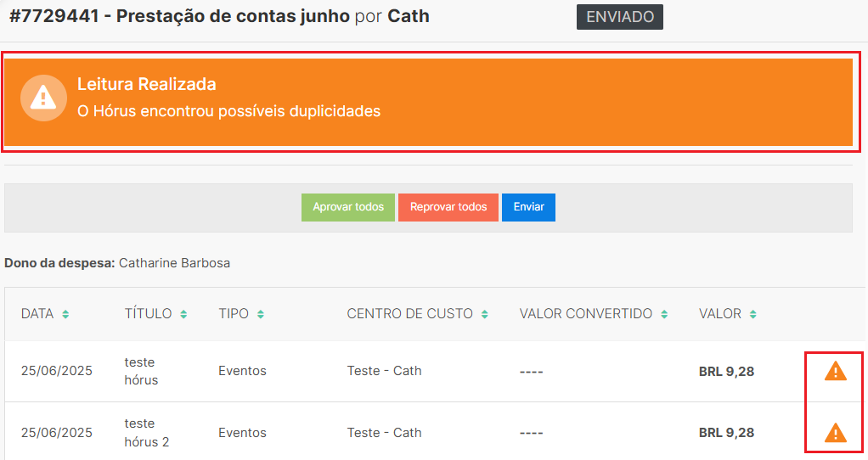Click the VALOR CONVERTIDO header text
868x460 pixels.
point(586,314)
